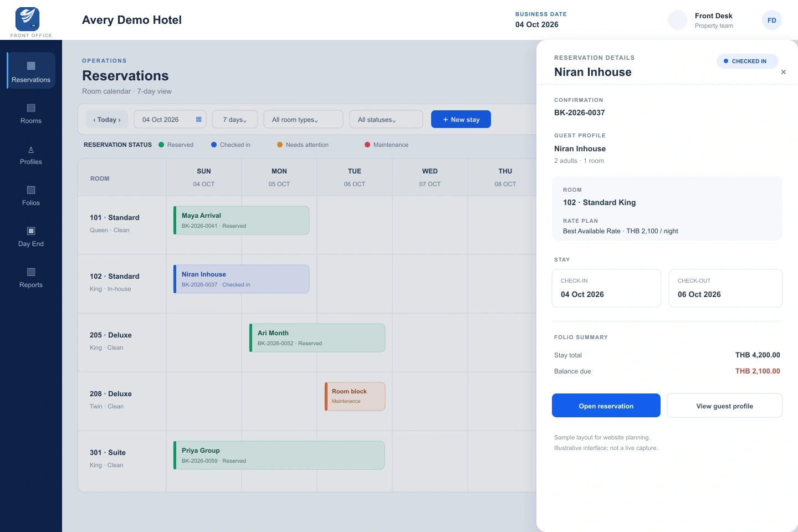
Task: Select room row 101 · Standard
Action: [122, 224]
